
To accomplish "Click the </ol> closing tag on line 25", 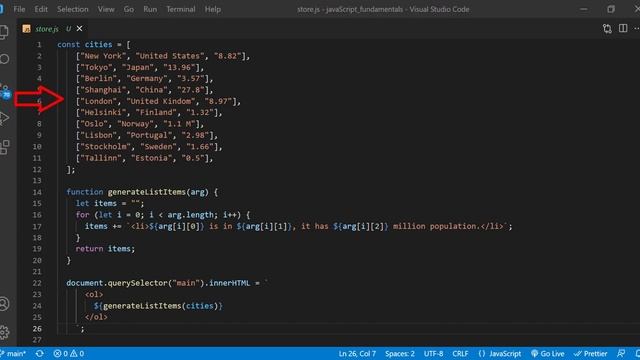I will pyautogui.click(x=96, y=317).
